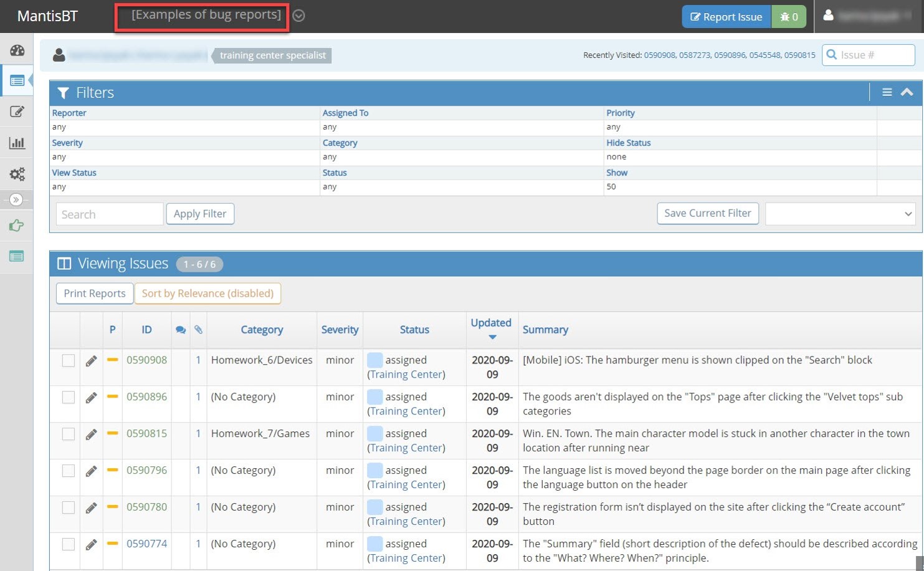
Task: Edit issue 0590774 with pencil icon
Action: click(x=91, y=545)
